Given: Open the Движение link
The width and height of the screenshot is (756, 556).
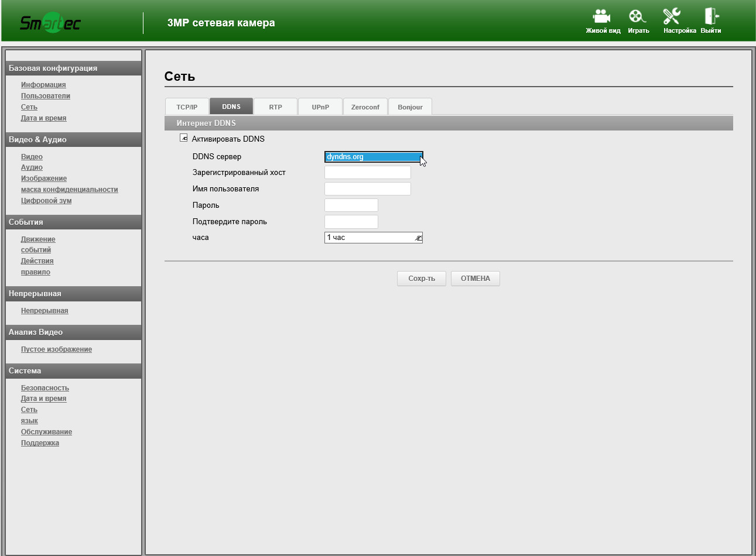Looking at the screenshot, I should click(x=38, y=239).
